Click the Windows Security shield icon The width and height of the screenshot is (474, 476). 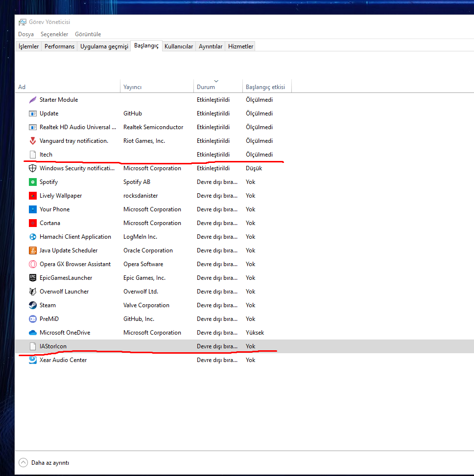(x=32, y=168)
